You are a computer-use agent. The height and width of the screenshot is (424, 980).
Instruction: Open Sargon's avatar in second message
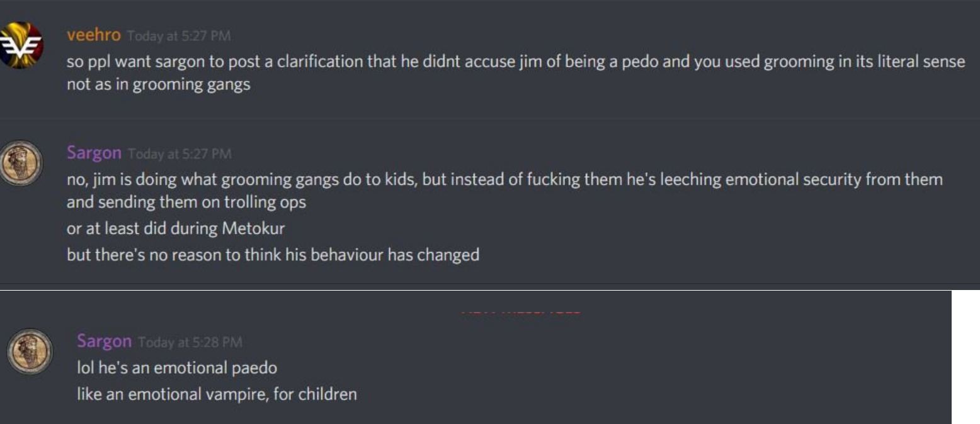[x=22, y=162]
